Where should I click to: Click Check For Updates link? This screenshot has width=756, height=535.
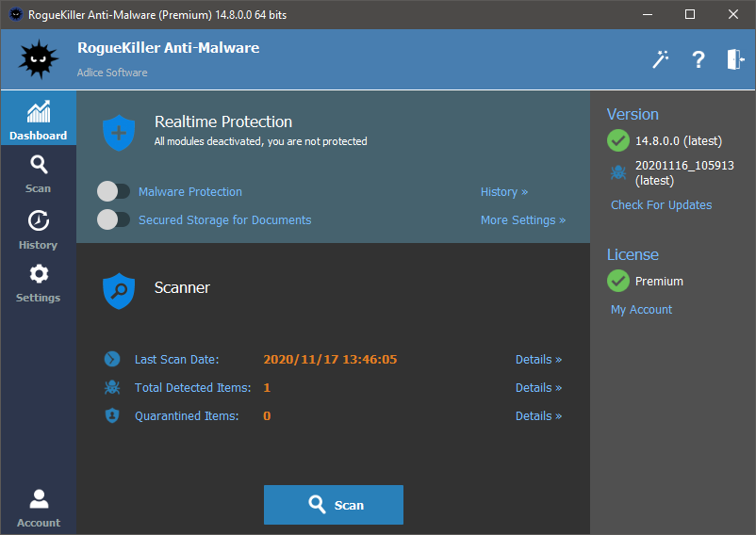[x=661, y=204]
